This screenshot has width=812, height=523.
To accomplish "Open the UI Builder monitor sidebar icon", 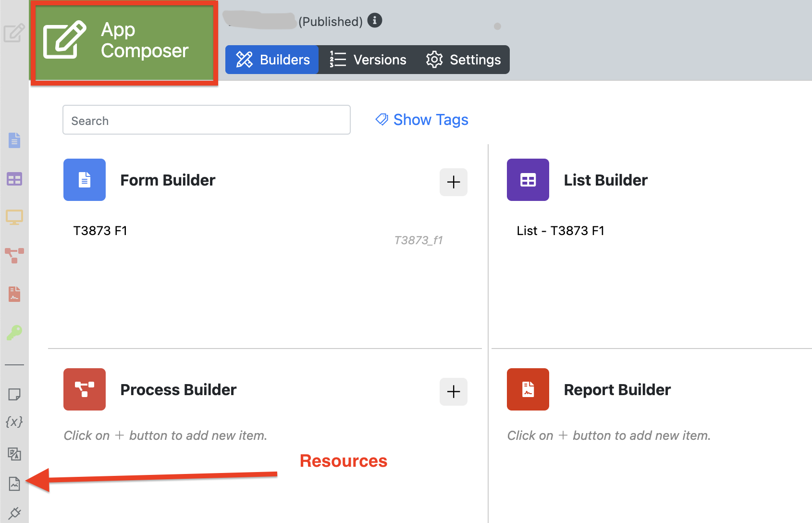I will [x=14, y=217].
